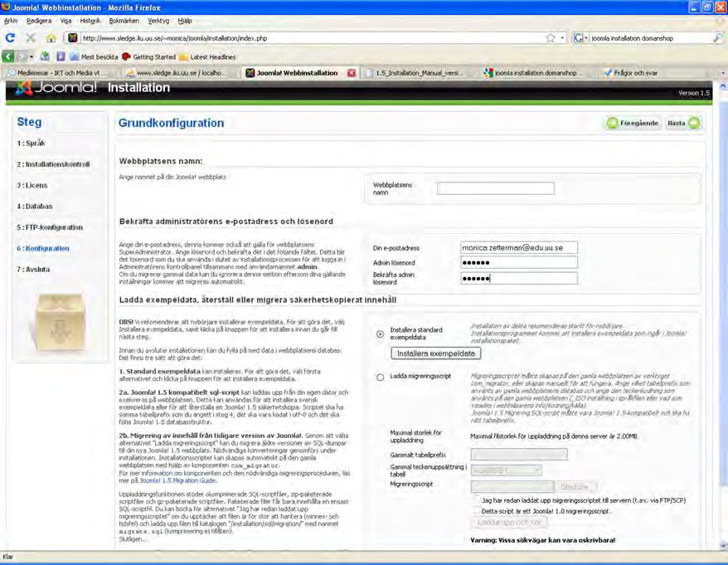Click step '3 : Licens'
Image resolution: width=728 pixels, height=565 pixels.
32,185
